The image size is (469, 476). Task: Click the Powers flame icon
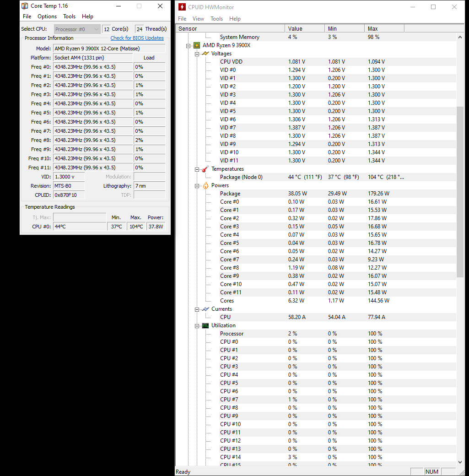pos(205,185)
